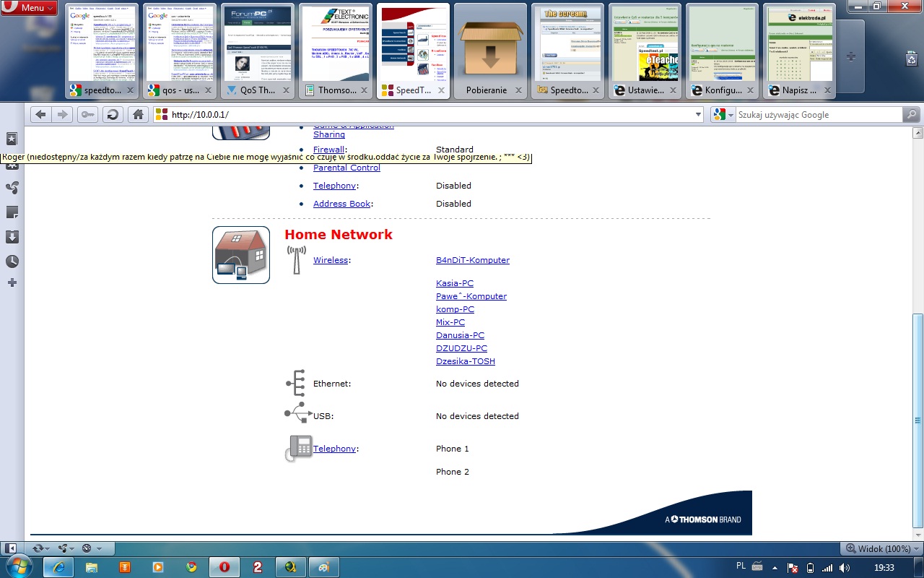Click the Kasia-PC device link
Screen dimensions: 924x578
454,282
